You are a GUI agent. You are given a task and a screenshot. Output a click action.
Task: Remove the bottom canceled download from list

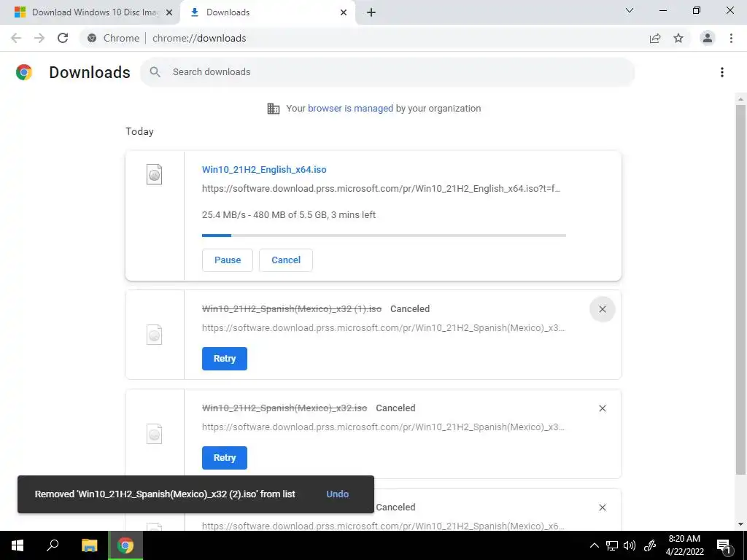point(602,507)
